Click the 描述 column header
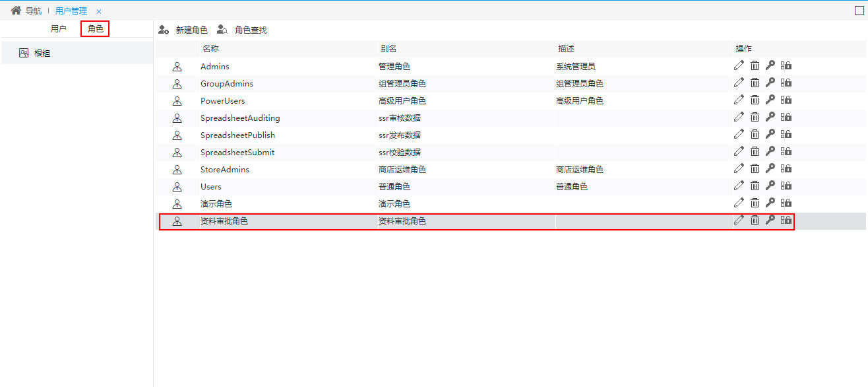Image resolution: width=868 pixels, height=387 pixels. [x=567, y=49]
